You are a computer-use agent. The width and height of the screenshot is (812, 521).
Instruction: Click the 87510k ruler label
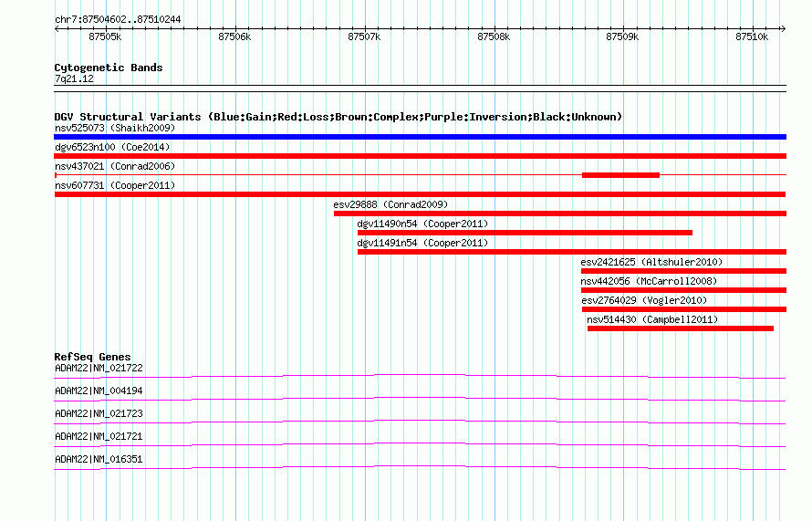click(x=752, y=36)
